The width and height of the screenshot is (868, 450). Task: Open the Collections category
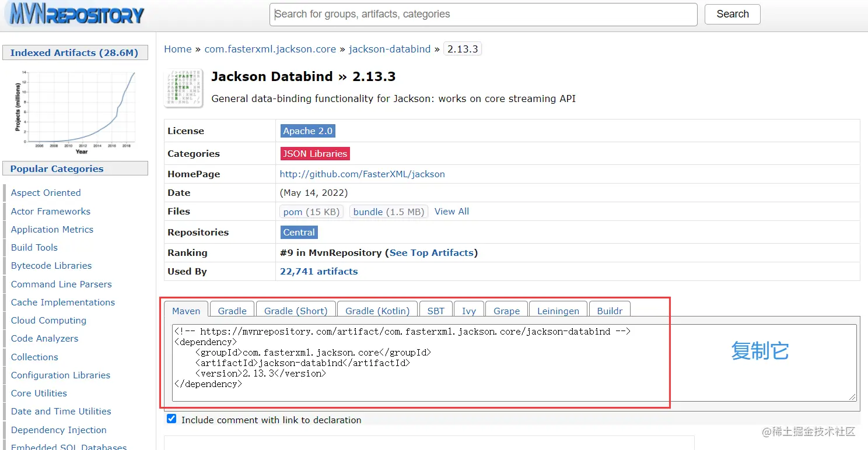tap(35, 357)
